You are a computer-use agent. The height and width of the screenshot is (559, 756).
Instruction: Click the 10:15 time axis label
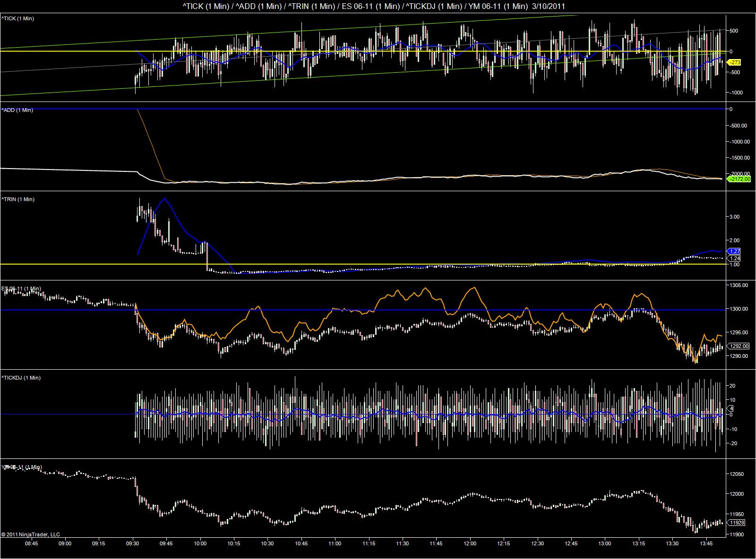(234, 543)
